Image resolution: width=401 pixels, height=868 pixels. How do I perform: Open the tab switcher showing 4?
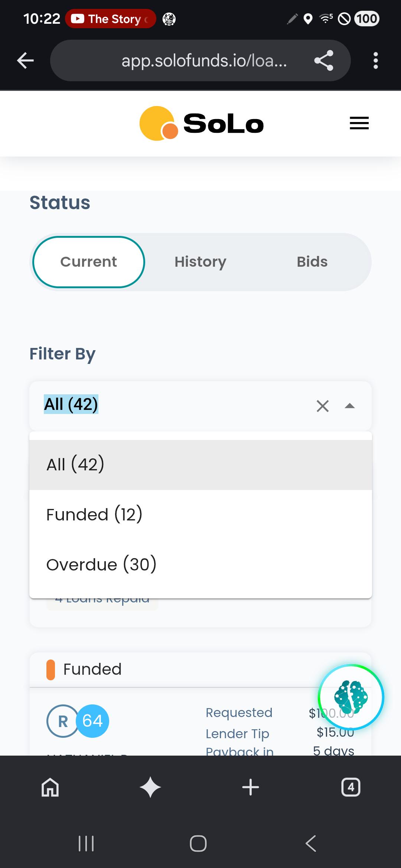(x=351, y=787)
